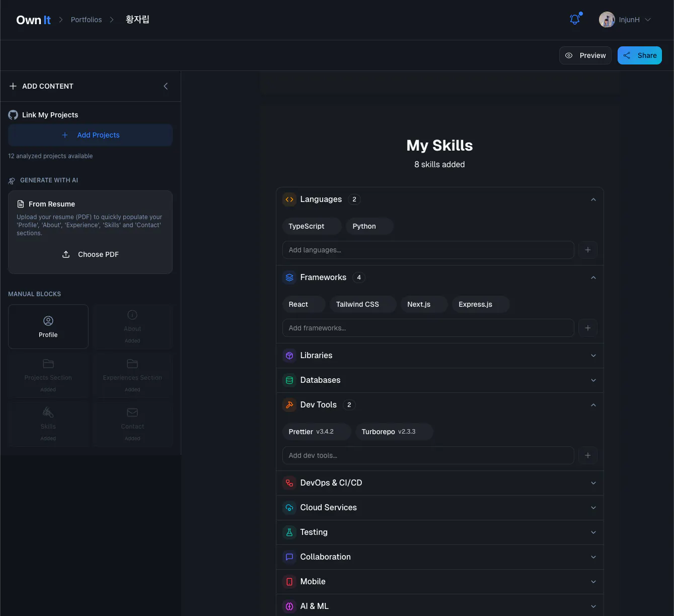Go to Portfolios breadcrumb
Viewport: 674px width, 616px height.
[86, 20]
